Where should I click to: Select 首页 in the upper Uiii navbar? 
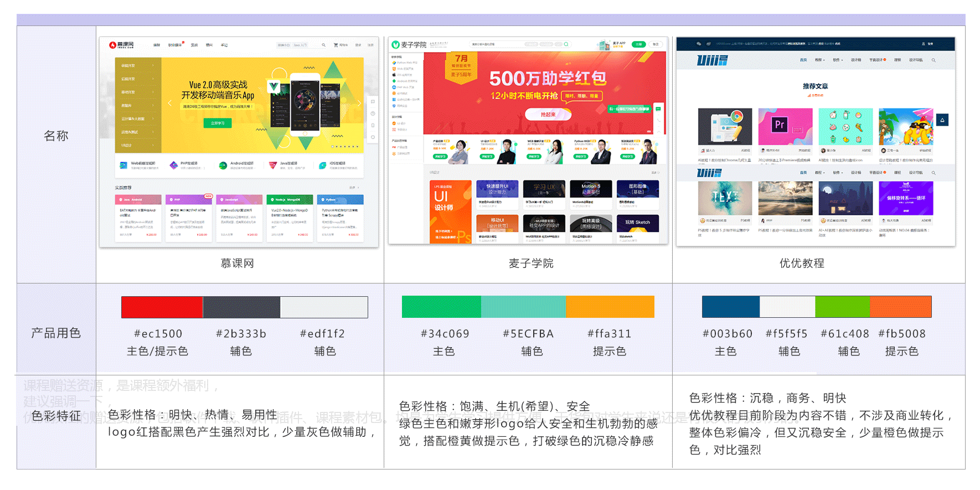click(803, 60)
